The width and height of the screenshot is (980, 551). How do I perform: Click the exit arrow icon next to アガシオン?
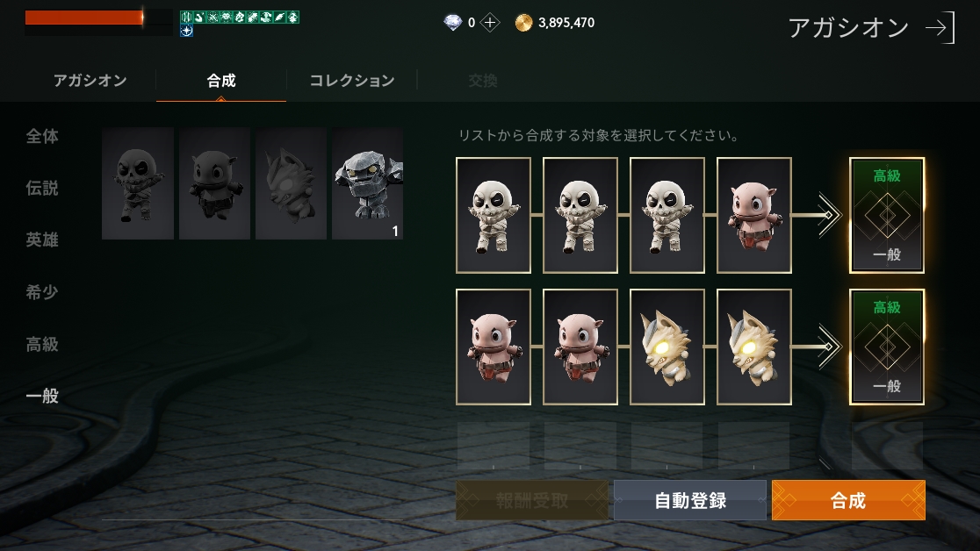[940, 27]
